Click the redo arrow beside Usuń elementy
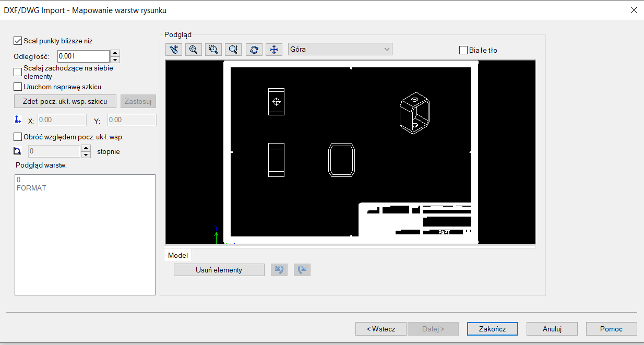The height and width of the screenshot is (345, 644). pos(302,270)
